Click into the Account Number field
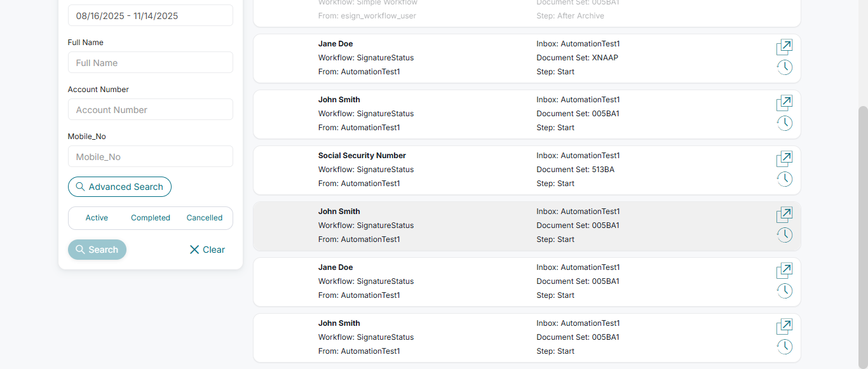The image size is (868, 369). coord(150,110)
